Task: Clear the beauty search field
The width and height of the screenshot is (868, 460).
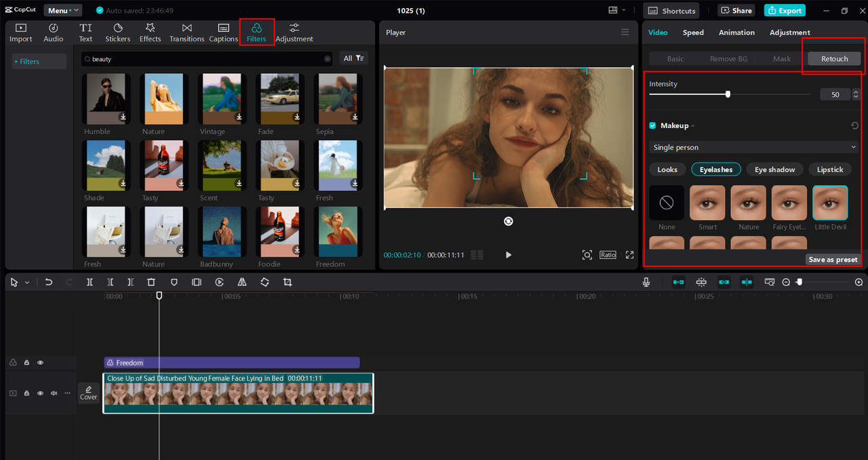Action: point(328,59)
